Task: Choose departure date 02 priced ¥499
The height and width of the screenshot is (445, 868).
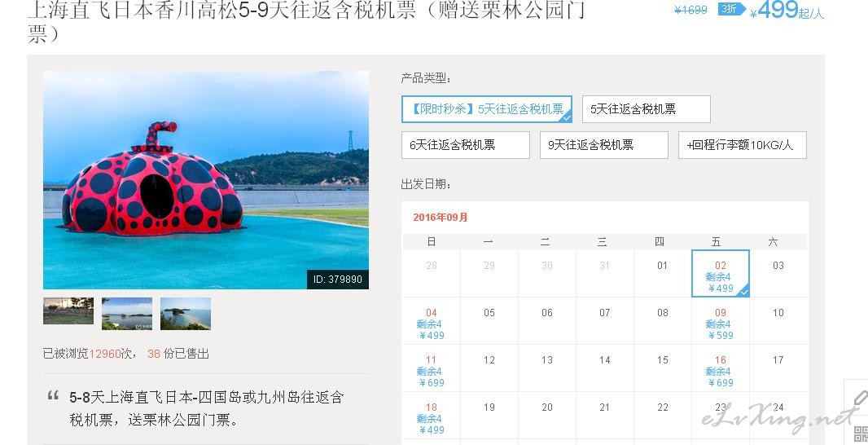Action: tap(720, 273)
